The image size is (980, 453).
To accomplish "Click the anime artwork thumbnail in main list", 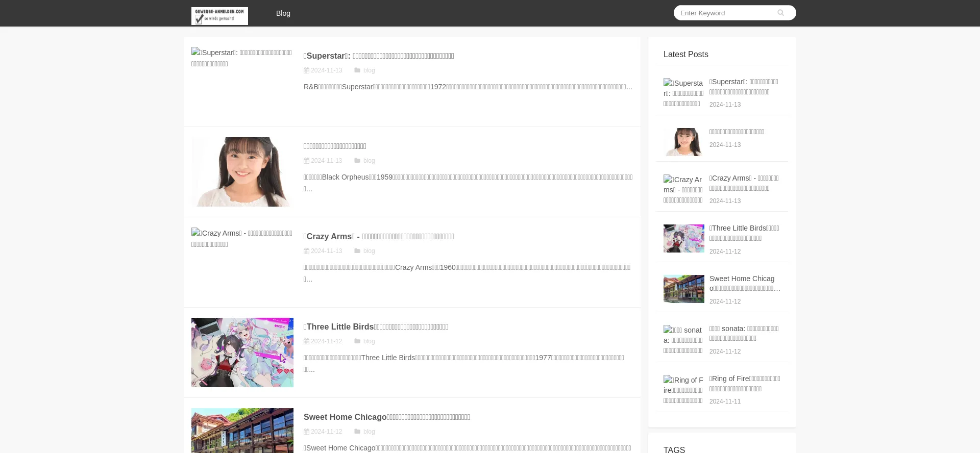I will point(242,353).
